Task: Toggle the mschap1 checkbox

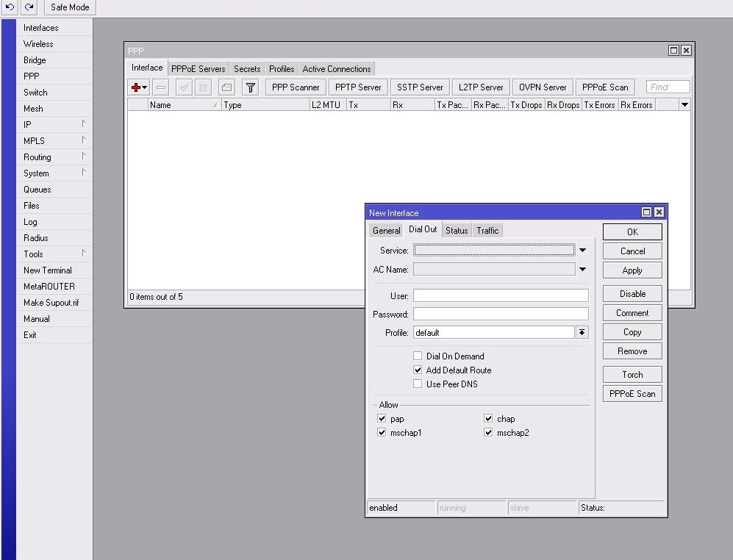Action: [x=382, y=432]
